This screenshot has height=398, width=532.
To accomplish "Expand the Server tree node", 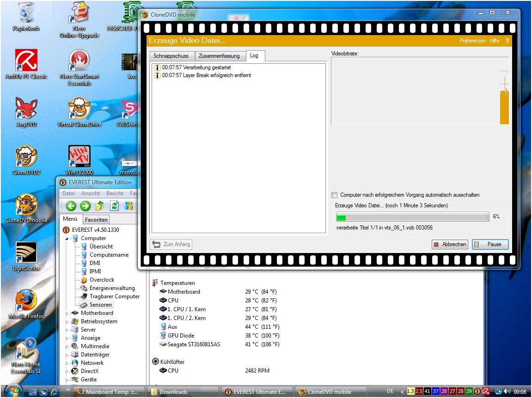I will tap(67, 330).
